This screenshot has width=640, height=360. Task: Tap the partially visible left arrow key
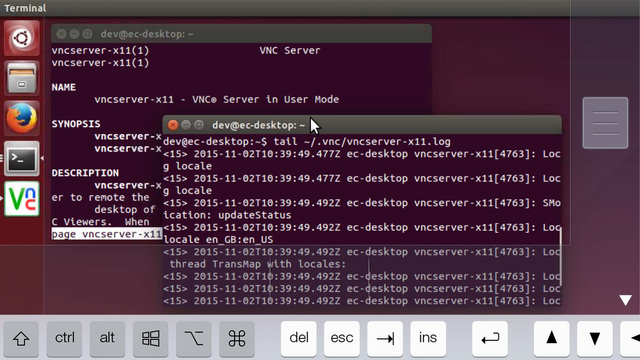pyautogui.click(x=631, y=338)
